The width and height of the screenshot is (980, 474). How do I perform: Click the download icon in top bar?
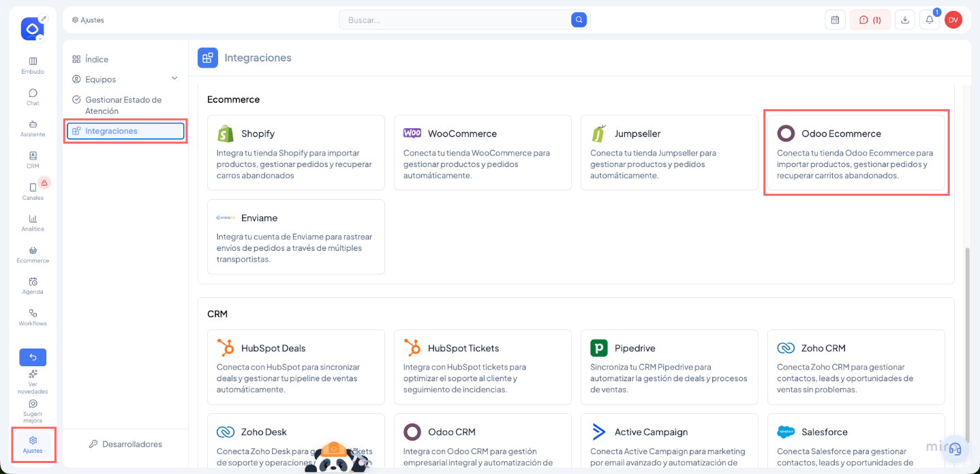click(904, 20)
